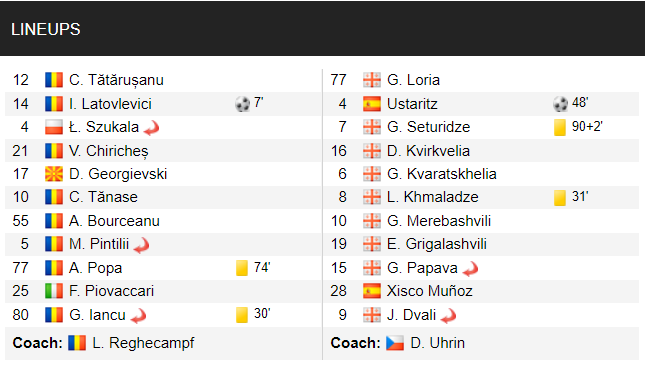The image size is (645, 377).
Task: Click G. Seturidze's yellow card icon
Action: point(560,127)
